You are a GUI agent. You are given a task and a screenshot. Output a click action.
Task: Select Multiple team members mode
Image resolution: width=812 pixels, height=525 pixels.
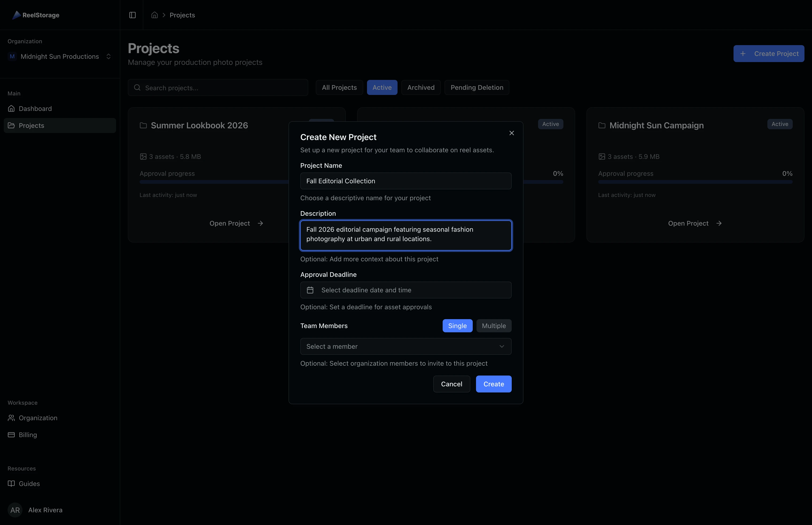point(493,325)
